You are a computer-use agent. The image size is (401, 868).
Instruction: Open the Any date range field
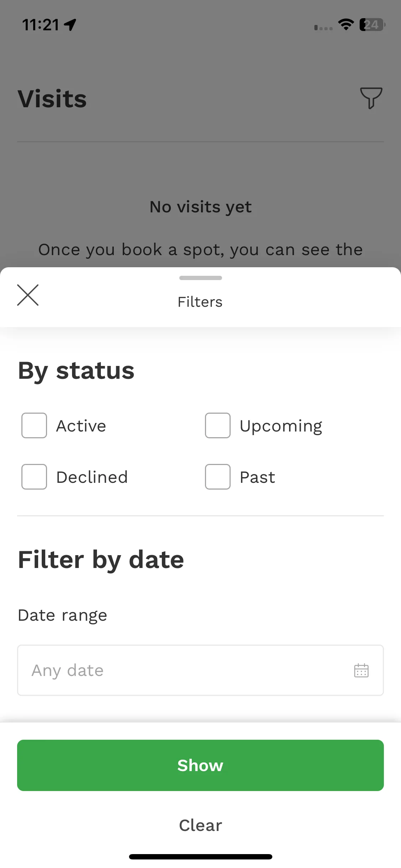coord(200,670)
